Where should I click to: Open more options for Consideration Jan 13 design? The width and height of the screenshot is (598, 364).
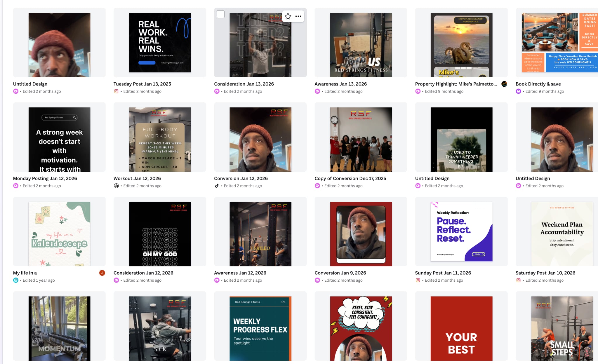[298, 16]
